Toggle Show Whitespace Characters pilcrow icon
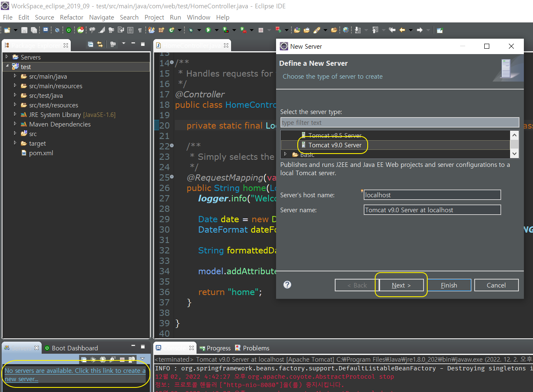Image resolution: width=533 pixels, height=392 pixels. (x=140, y=30)
